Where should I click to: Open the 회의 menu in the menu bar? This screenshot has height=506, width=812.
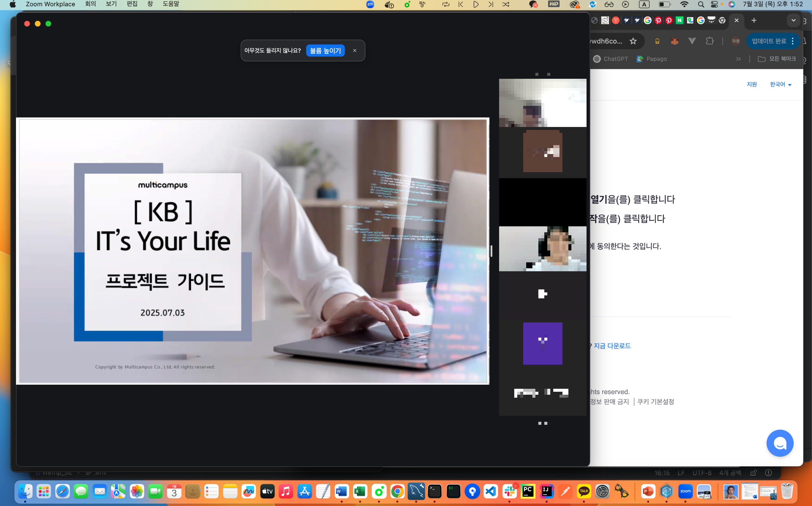tap(90, 4)
